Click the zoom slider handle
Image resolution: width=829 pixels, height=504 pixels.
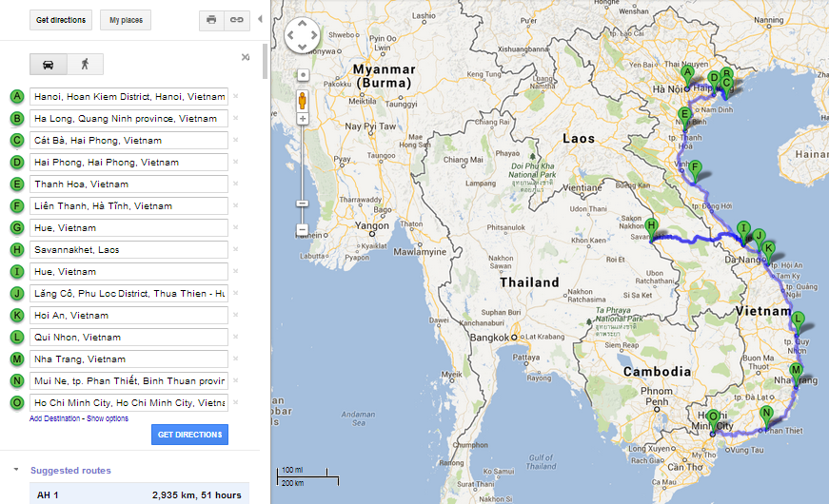tap(303, 204)
